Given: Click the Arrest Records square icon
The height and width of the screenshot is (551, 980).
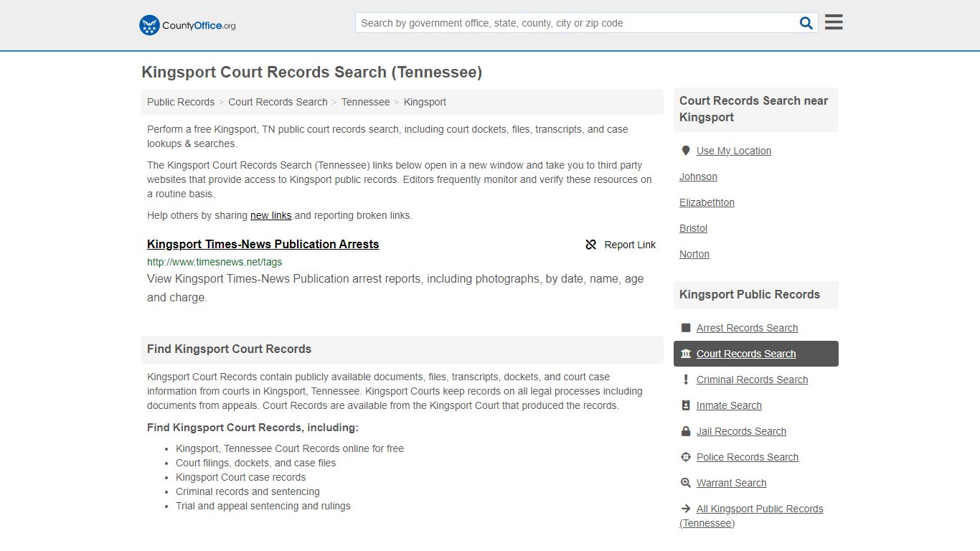Looking at the screenshot, I should (686, 328).
